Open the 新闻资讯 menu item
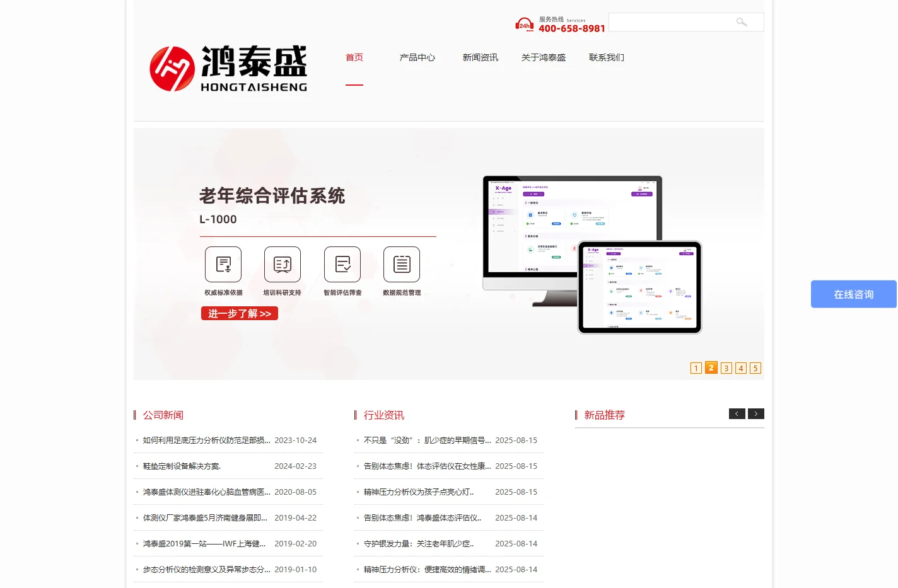Viewport: 898px width, 588px height. 481,57
